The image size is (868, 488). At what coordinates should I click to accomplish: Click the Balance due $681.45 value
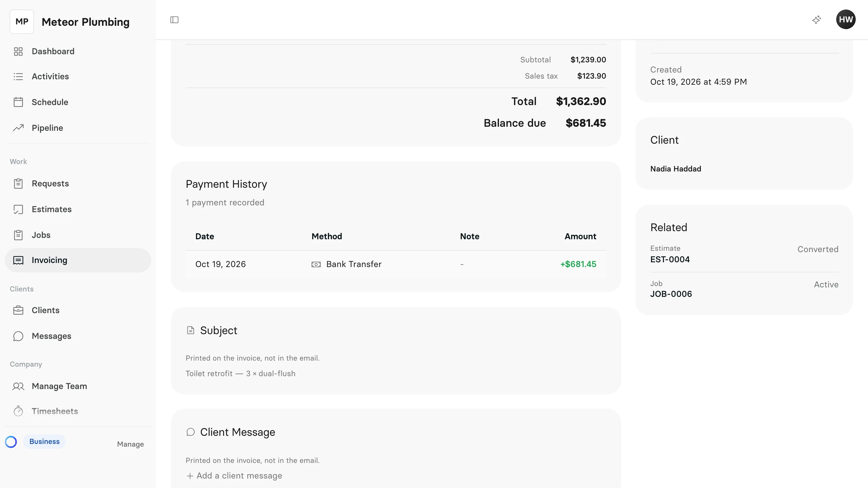pos(586,123)
